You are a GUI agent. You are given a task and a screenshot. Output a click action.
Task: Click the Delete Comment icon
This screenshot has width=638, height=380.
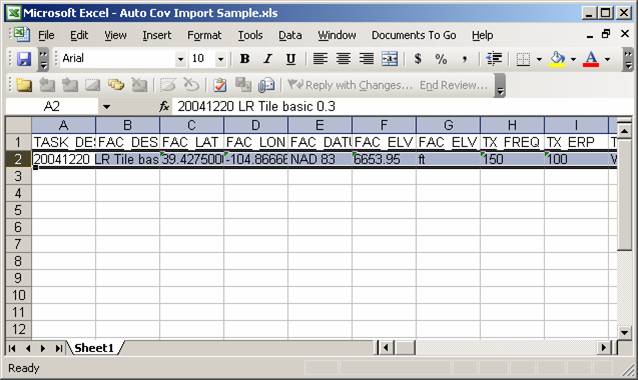pos(139,85)
